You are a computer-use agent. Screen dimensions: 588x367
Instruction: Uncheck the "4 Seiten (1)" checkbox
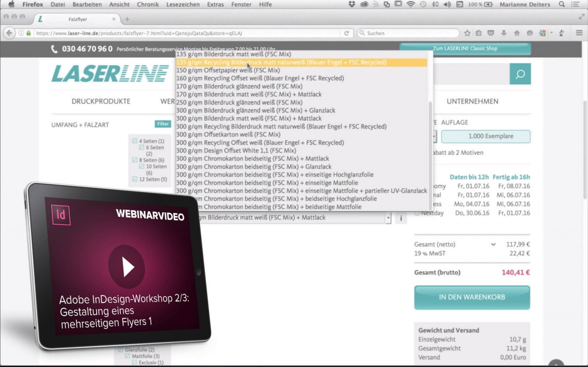click(135, 141)
